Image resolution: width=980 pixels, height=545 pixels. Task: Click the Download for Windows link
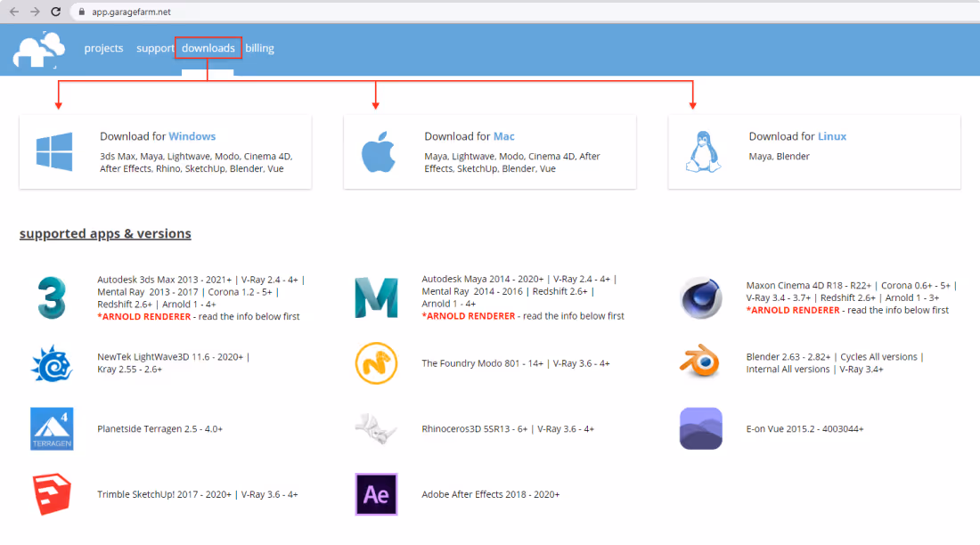coord(158,136)
